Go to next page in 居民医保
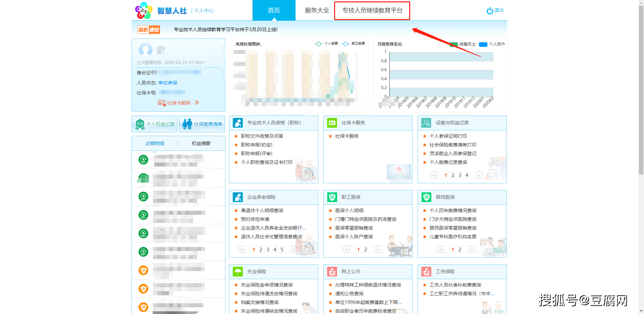 pyautogui.click(x=472, y=249)
